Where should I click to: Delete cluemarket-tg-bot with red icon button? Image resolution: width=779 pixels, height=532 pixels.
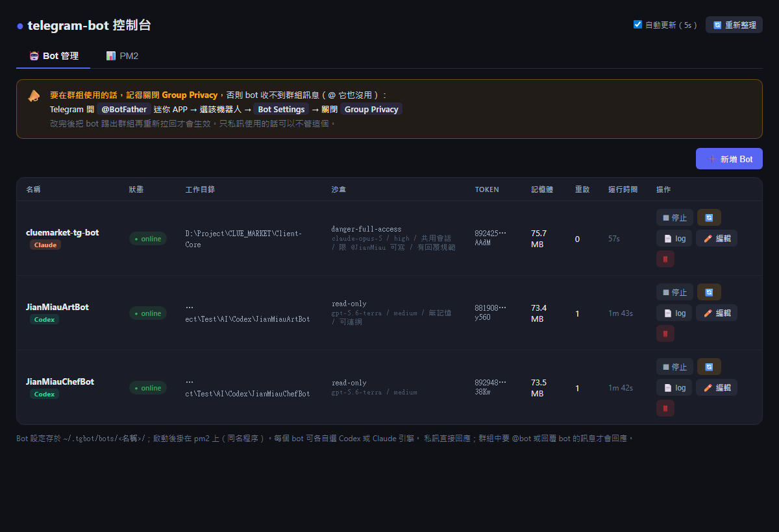point(665,259)
